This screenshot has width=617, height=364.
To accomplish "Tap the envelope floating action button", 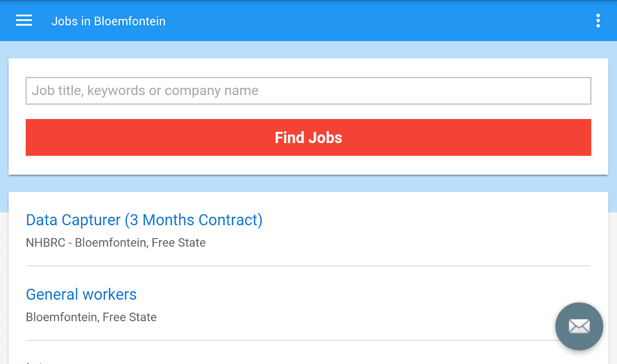I will point(579,326).
